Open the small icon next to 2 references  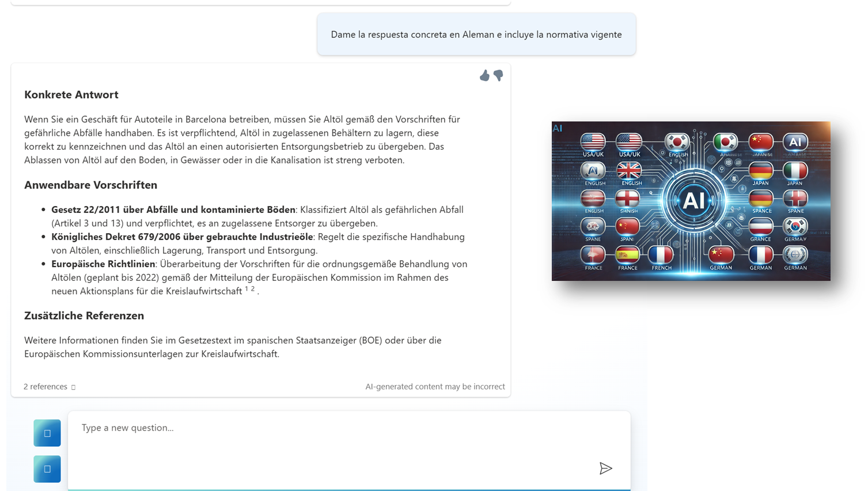[73, 387]
